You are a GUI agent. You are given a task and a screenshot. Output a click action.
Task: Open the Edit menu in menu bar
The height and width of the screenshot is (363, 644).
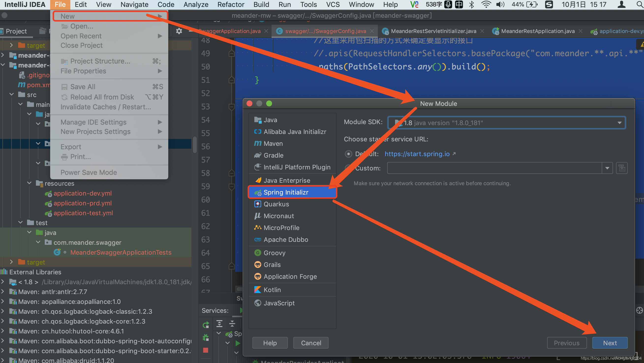pos(81,4)
